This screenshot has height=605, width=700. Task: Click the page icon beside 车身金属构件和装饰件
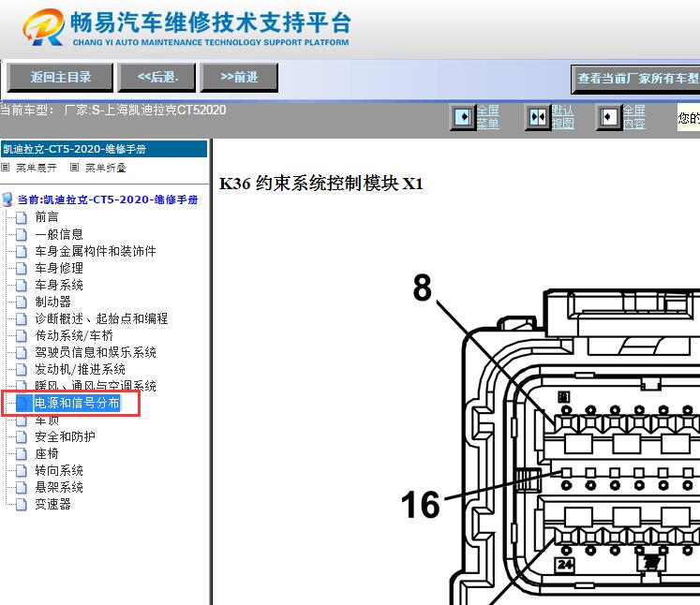[22, 252]
